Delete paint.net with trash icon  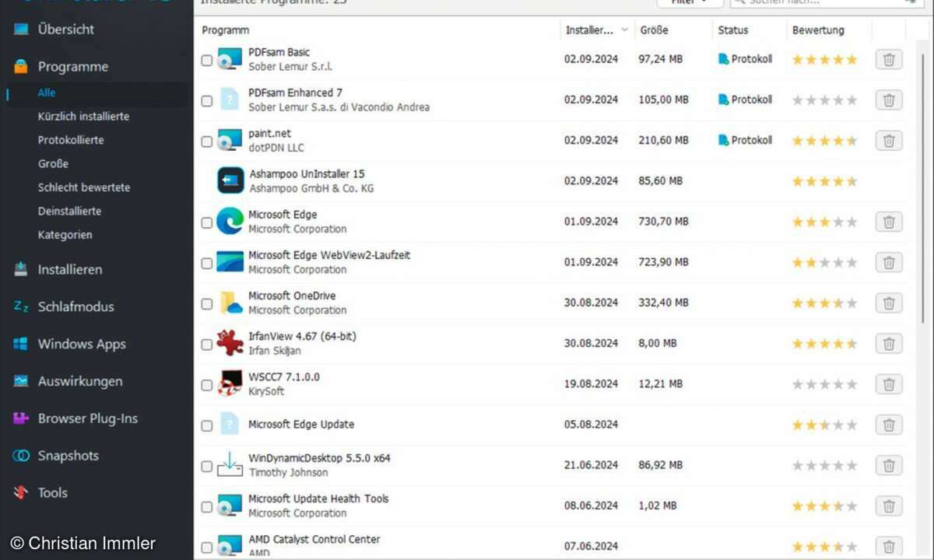pos(889,140)
